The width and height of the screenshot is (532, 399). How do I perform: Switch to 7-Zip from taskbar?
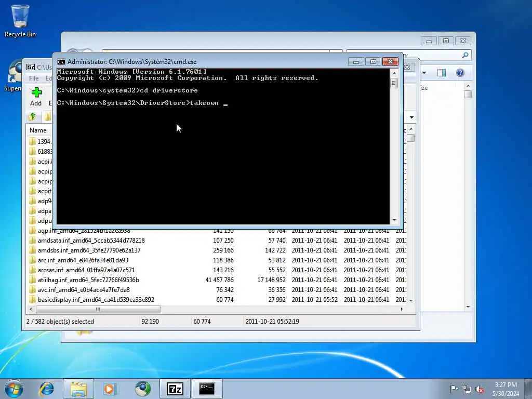pyautogui.click(x=175, y=389)
